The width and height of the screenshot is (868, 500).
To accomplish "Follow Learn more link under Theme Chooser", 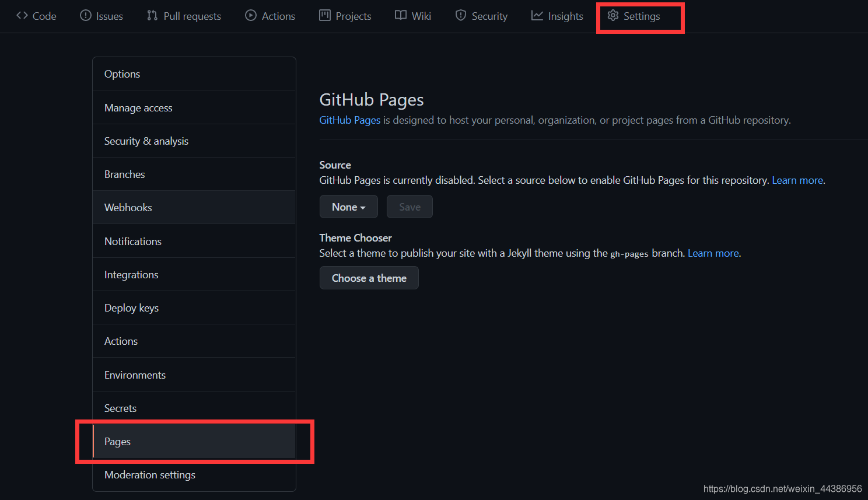I will [x=713, y=253].
